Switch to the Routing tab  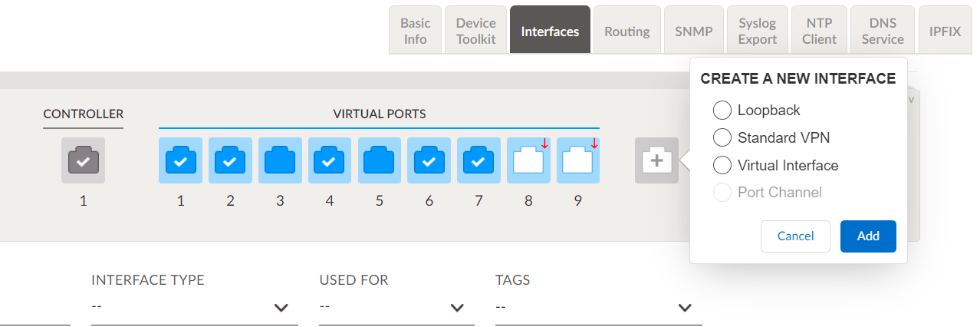tap(627, 31)
